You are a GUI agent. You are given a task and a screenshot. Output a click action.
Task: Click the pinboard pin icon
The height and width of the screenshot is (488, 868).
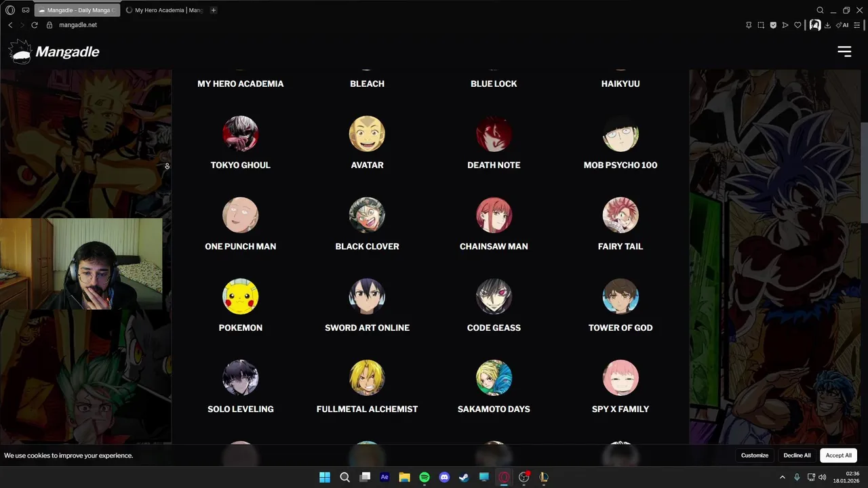coord(749,25)
